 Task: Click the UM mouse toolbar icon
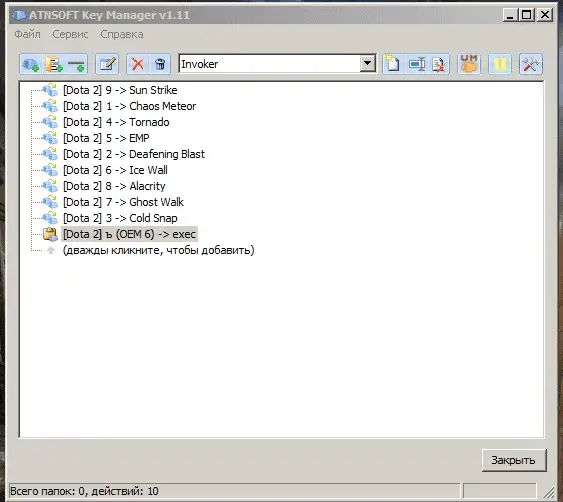coord(469,64)
